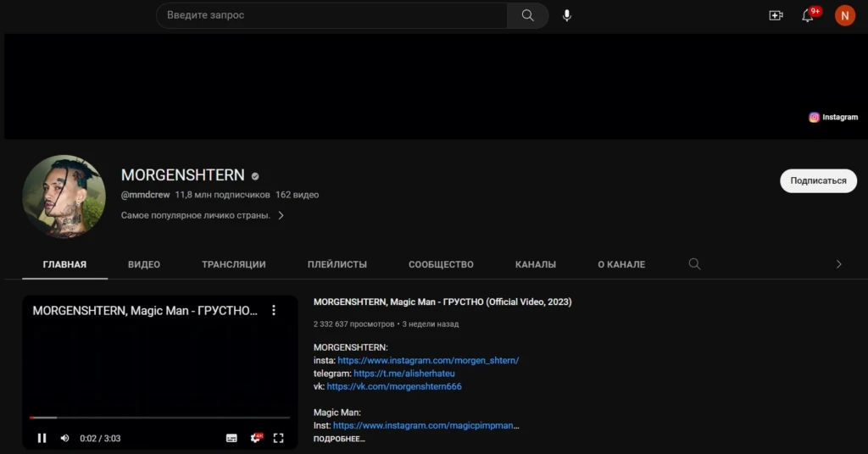Open the ТРАНСЛЯЦИИ tab
Image resolution: width=868 pixels, height=454 pixels.
coord(234,264)
